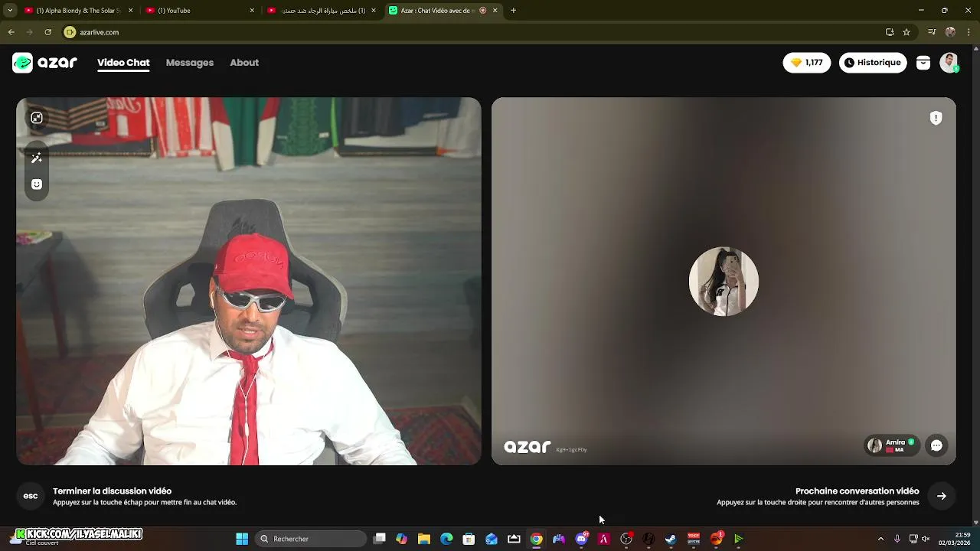Switch to the Alpha Blondy browser tab
This screenshot has width=980, height=551.
click(x=79, y=11)
